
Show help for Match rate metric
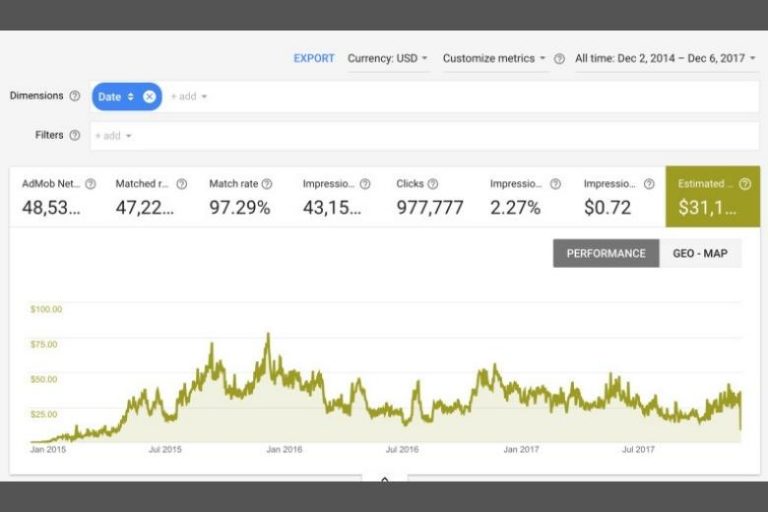(x=267, y=184)
